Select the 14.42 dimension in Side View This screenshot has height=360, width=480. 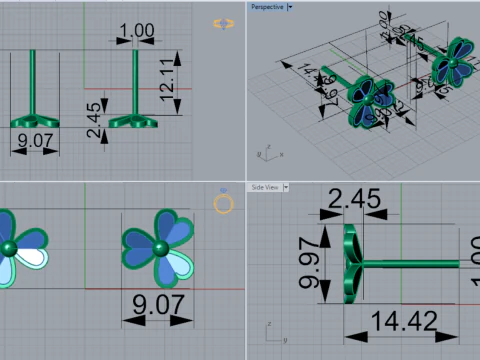click(x=404, y=321)
